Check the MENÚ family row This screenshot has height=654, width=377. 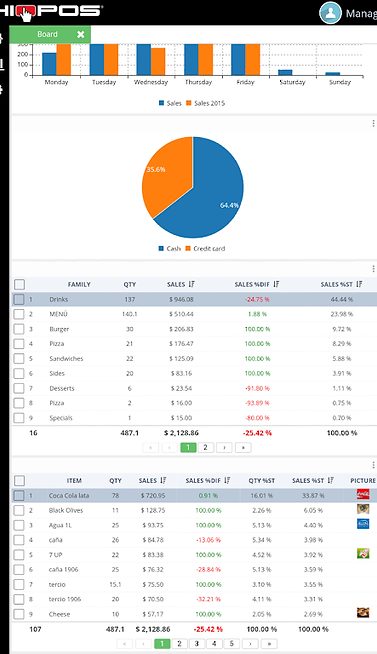19,314
